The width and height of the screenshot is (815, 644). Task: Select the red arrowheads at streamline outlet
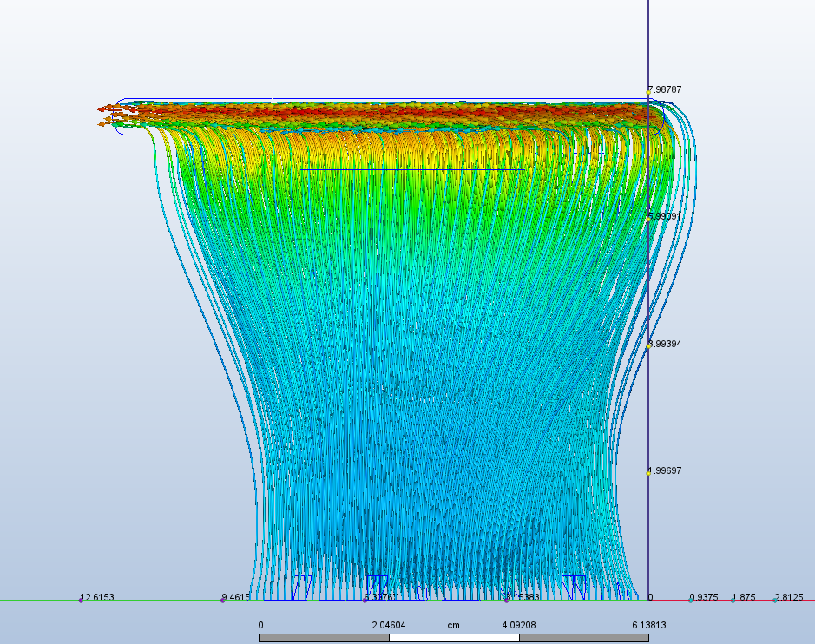(x=107, y=115)
